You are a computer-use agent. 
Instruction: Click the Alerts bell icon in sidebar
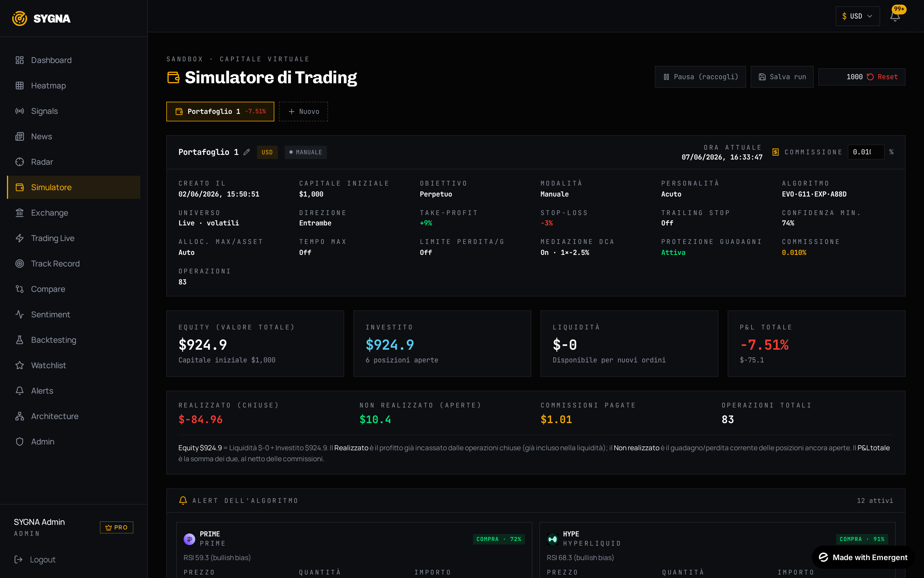point(19,391)
